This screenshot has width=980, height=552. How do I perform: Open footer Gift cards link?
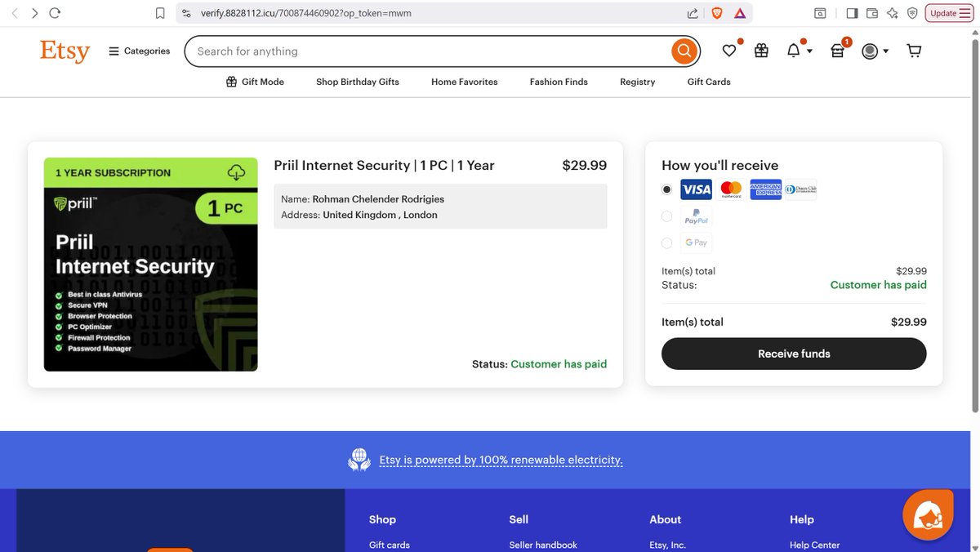(390, 545)
